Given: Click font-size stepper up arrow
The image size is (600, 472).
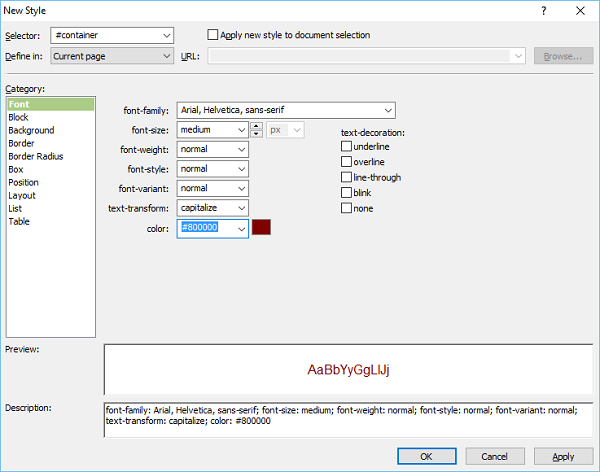Looking at the screenshot, I should (x=256, y=125).
